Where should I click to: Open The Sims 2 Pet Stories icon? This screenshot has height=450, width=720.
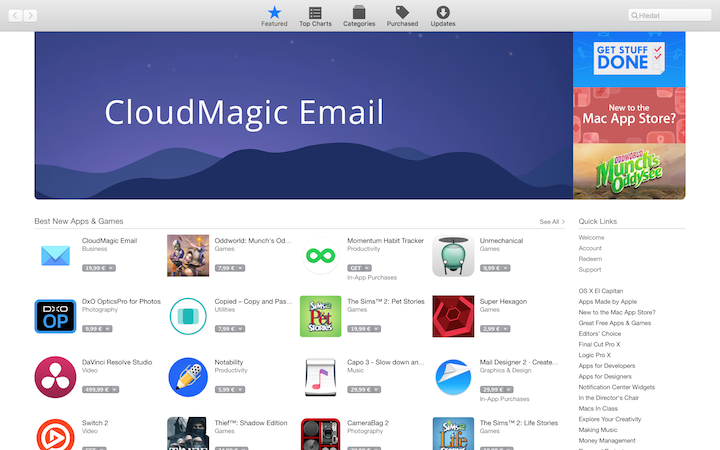click(321, 316)
